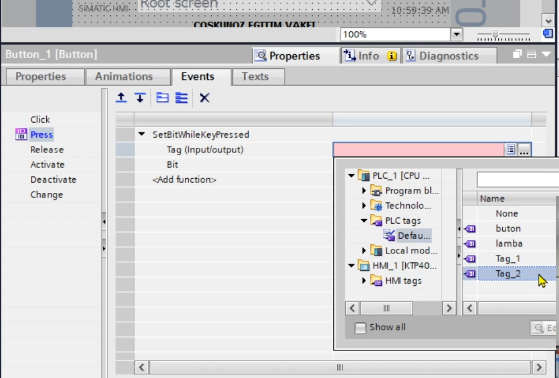Viewport: 559px width, 378px height.
Task: Expand the Local modules node
Action: click(x=364, y=250)
